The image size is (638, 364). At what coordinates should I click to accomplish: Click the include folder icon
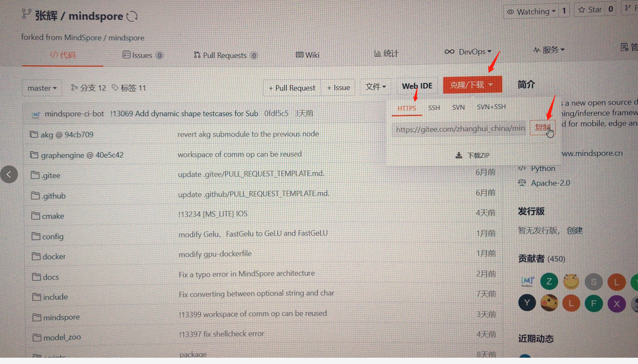(x=37, y=297)
